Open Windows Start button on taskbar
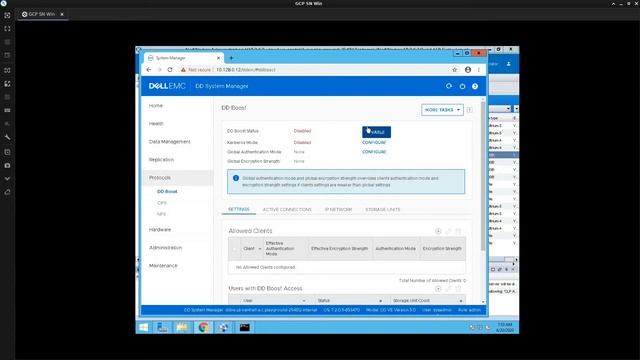Viewport: 640px width, 360px height. pyautogui.click(x=144, y=327)
